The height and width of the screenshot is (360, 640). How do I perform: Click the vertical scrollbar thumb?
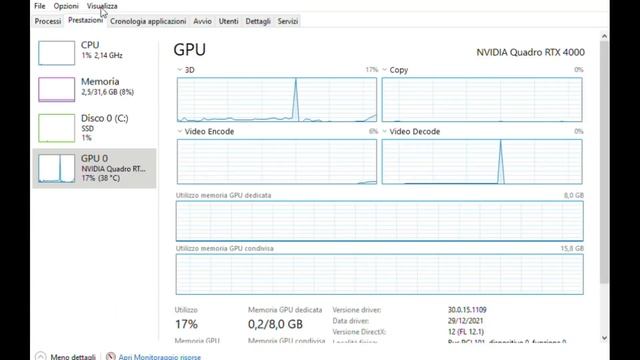[604, 162]
